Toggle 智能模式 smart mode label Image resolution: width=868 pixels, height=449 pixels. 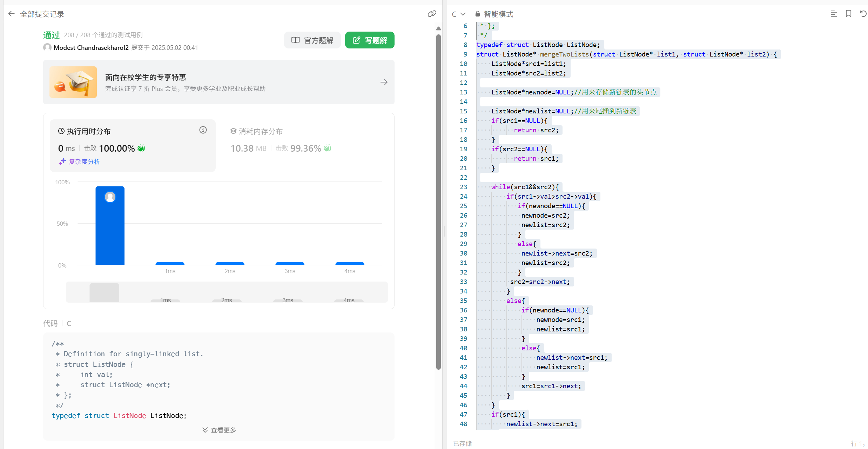coord(498,14)
